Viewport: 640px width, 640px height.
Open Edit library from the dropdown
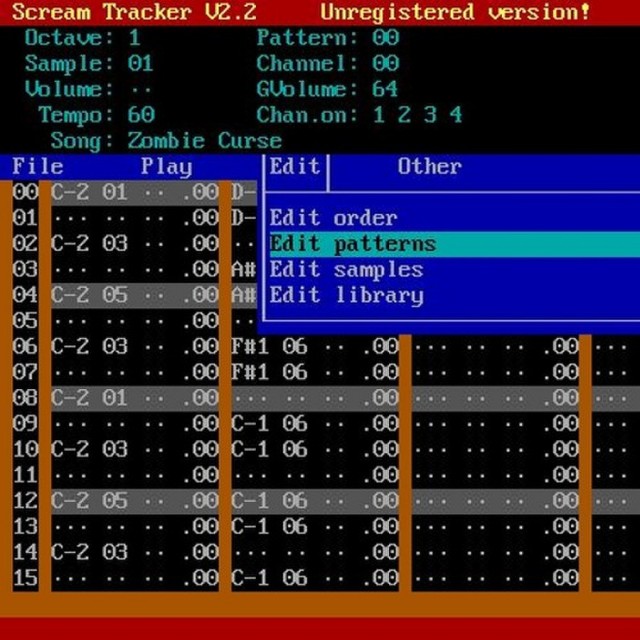coord(347,296)
